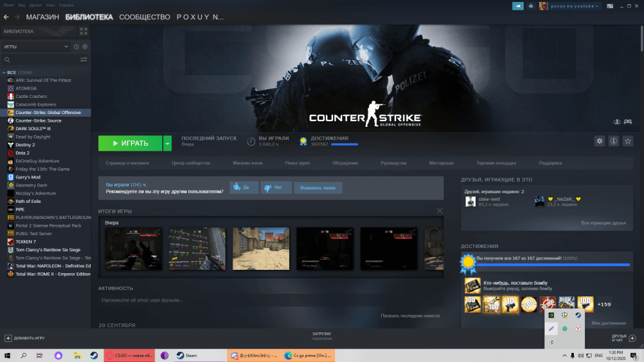Screen dimensions: 644x362
Task: Open game information icon
Action: tap(614, 141)
